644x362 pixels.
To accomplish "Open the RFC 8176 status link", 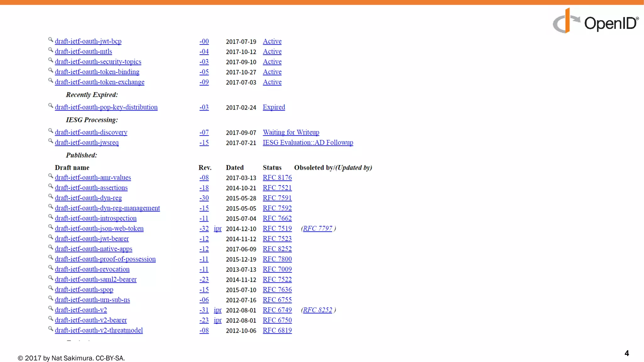I will (x=277, y=178).
